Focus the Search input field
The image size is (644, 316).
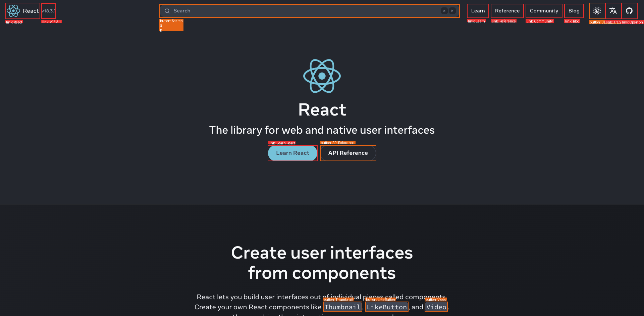tap(302, 11)
